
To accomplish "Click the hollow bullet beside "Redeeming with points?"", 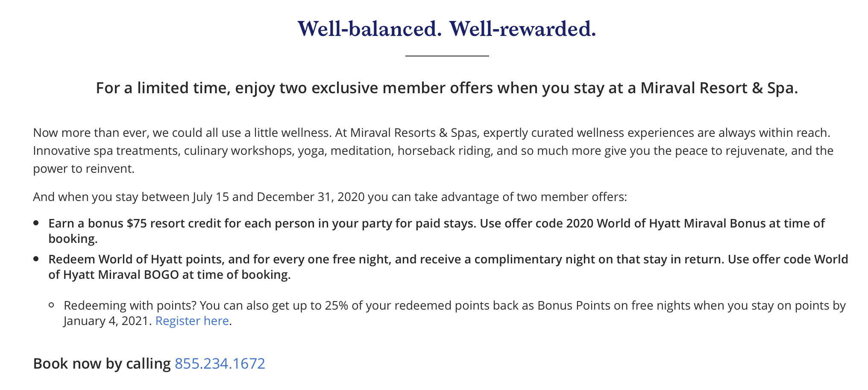I will pos(52,305).
